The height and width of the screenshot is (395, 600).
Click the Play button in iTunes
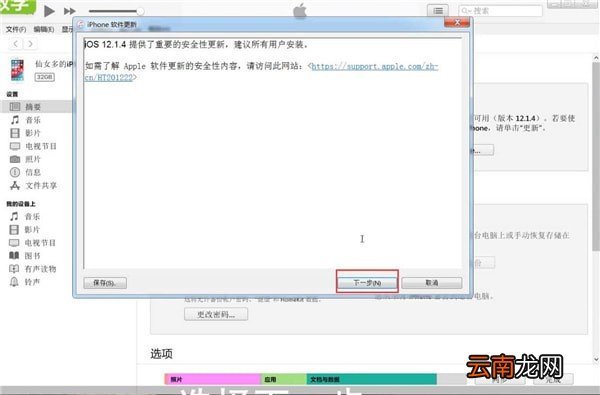coord(49,11)
